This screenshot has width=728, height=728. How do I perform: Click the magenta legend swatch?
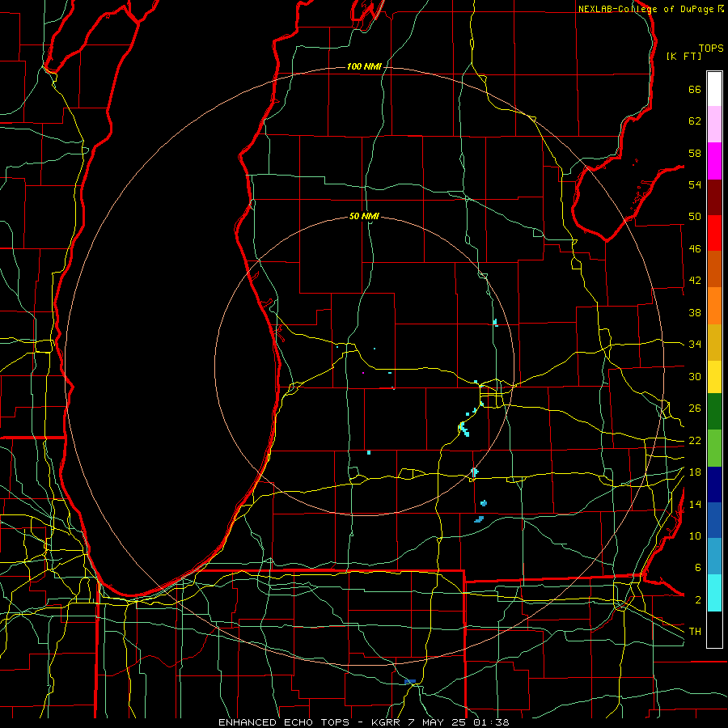(714, 161)
